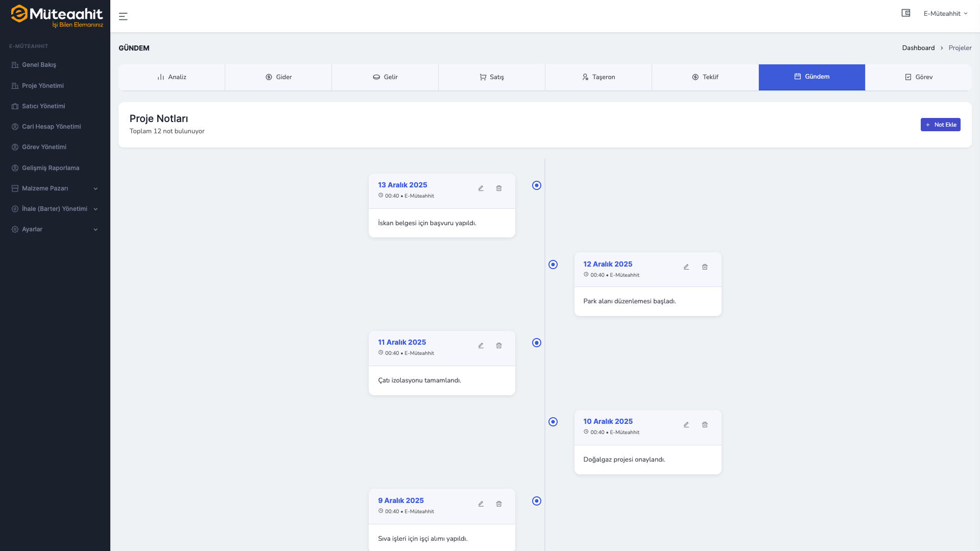The width and height of the screenshot is (980, 551).
Task: Select timeline marker for 13 Aralık 2025
Action: pos(537,185)
